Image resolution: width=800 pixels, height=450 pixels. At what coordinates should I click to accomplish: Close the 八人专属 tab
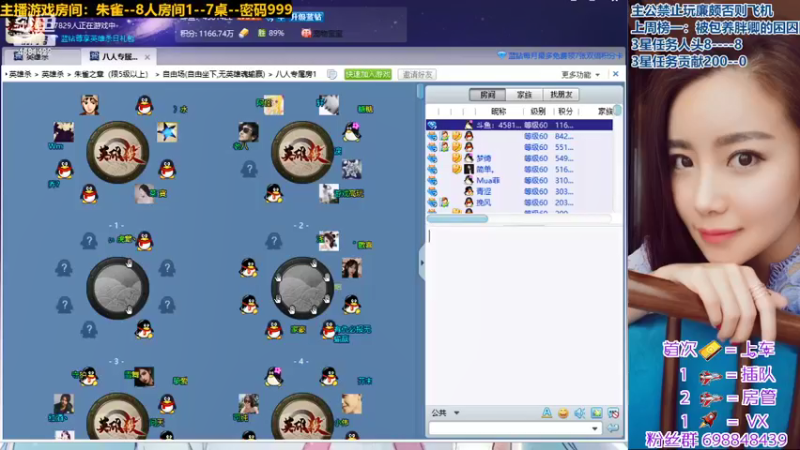point(147,57)
